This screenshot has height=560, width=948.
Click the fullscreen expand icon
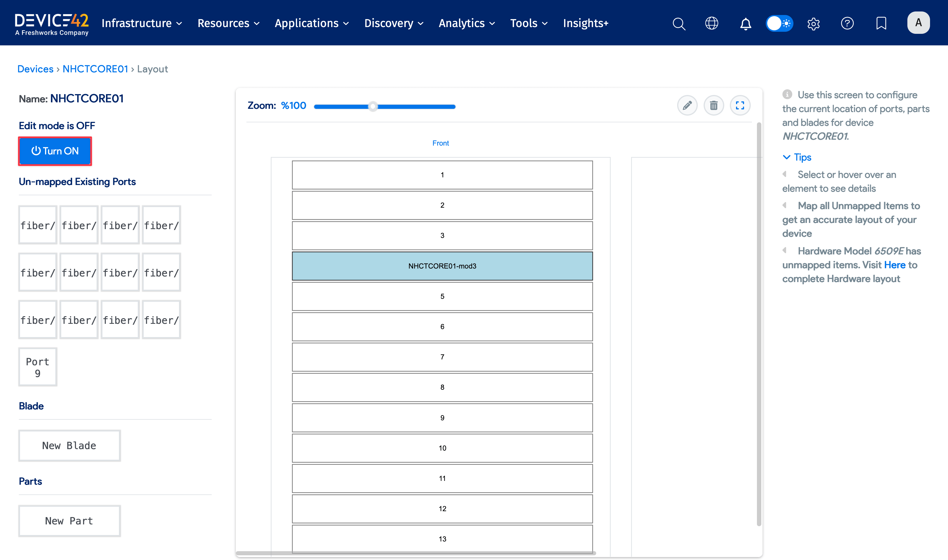click(x=740, y=105)
